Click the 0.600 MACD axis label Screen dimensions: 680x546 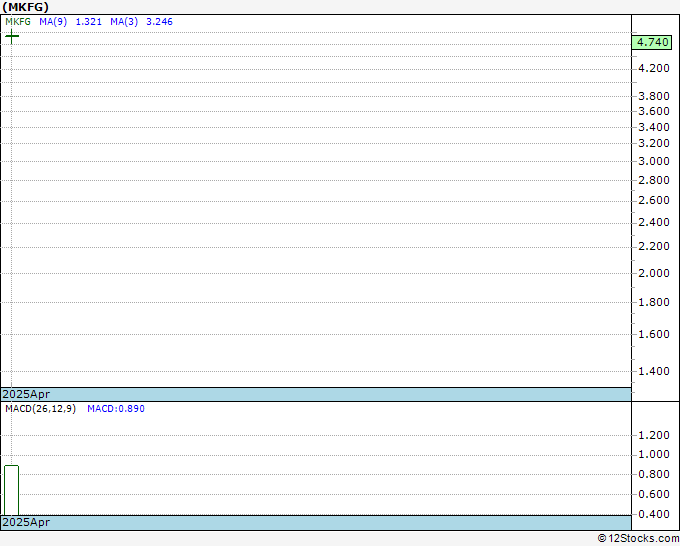pos(654,494)
